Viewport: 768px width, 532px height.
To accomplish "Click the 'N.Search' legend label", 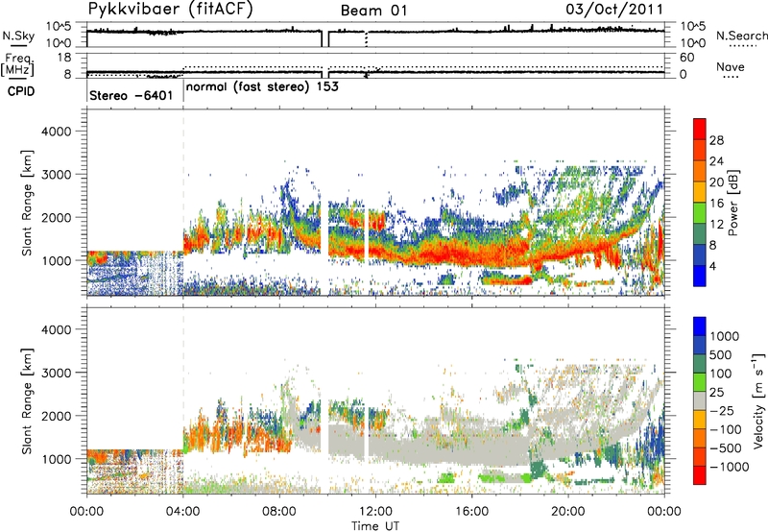I will pyautogui.click(x=741, y=36).
